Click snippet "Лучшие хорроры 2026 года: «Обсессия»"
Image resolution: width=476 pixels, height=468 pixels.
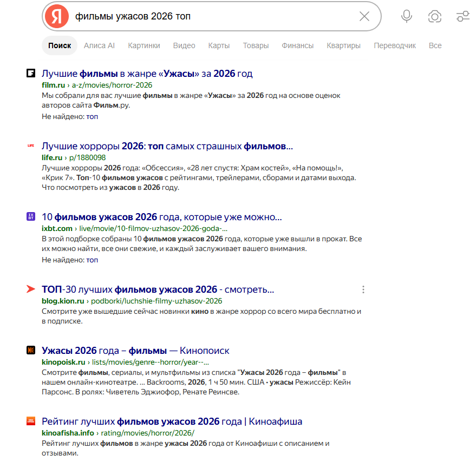tap(199, 178)
